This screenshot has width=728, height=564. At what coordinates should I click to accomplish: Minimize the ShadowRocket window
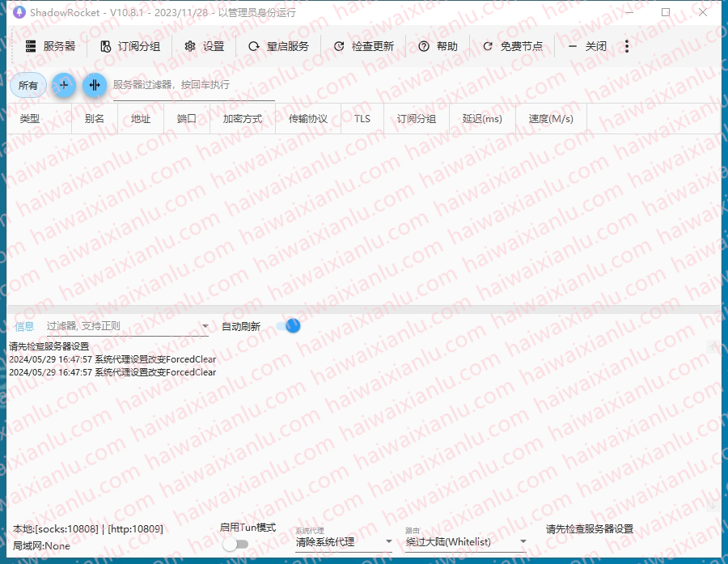click(629, 12)
